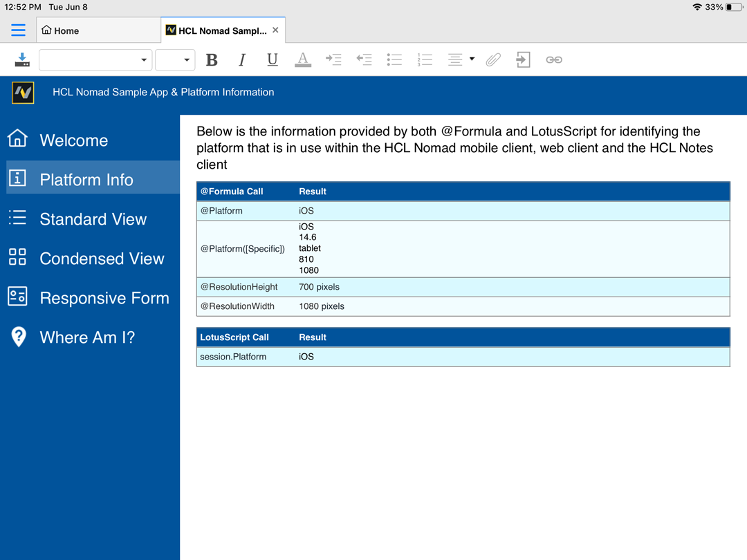
Task: Open the font size dropdown
Action: coord(175,60)
